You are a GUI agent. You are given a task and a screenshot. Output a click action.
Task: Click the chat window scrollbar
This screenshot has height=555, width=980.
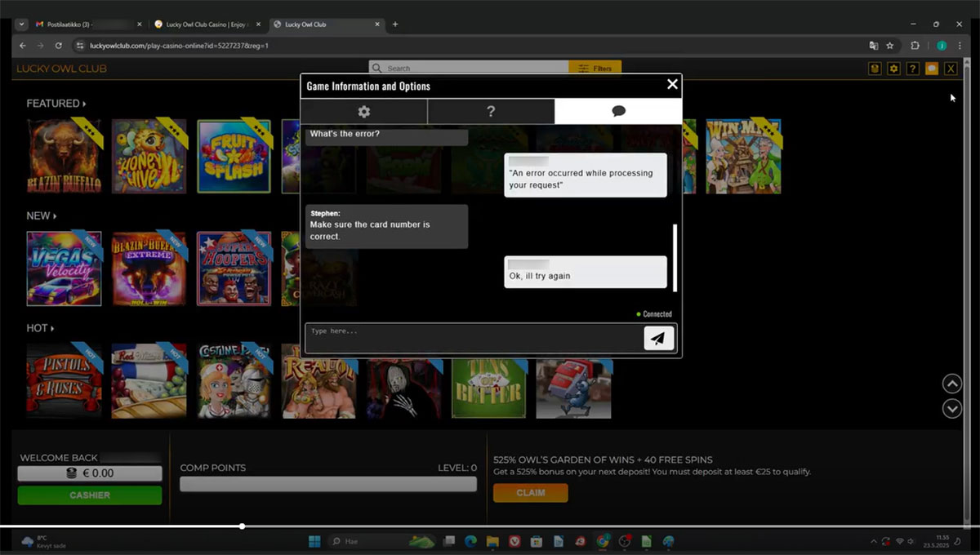tap(675, 258)
